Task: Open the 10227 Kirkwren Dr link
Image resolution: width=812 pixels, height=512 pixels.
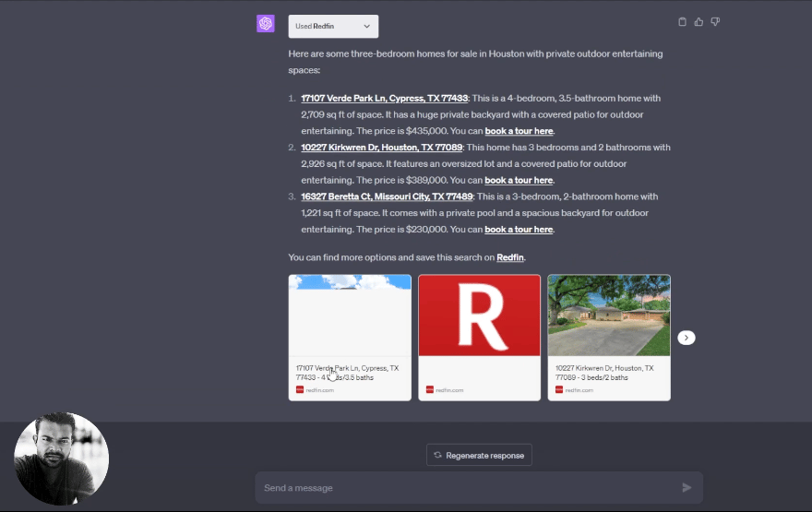Action: tap(382, 148)
